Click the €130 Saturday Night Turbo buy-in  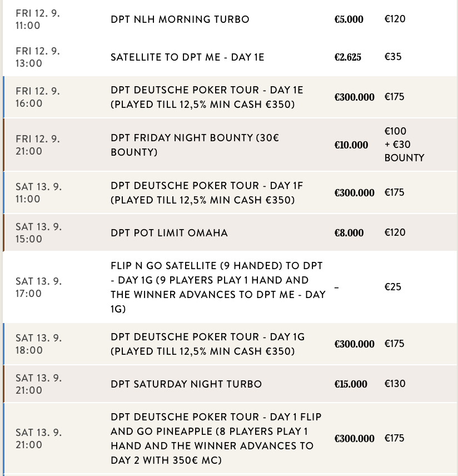pos(395,384)
